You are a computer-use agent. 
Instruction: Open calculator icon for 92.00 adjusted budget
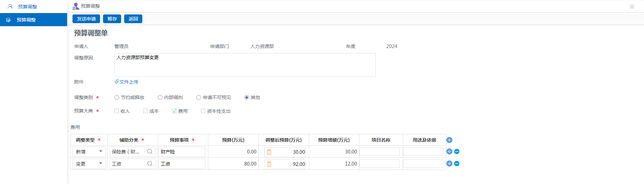tap(269, 164)
